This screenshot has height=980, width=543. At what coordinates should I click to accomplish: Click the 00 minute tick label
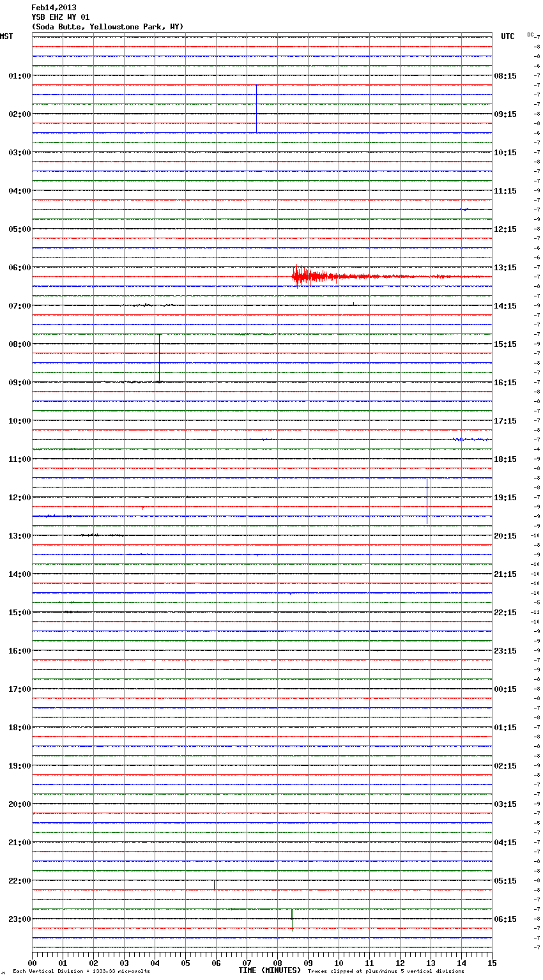pos(32,963)
